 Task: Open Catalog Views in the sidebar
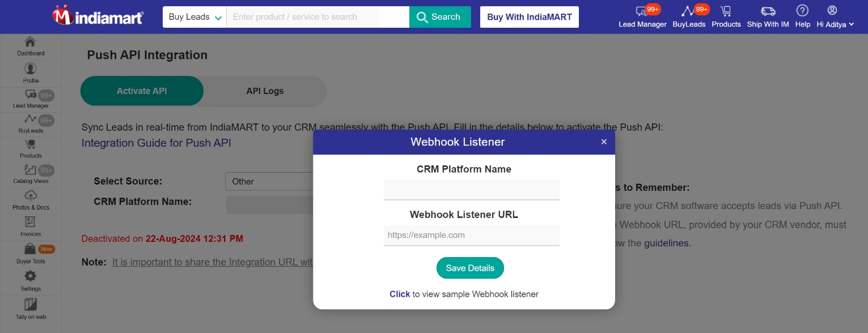(31, 174)
